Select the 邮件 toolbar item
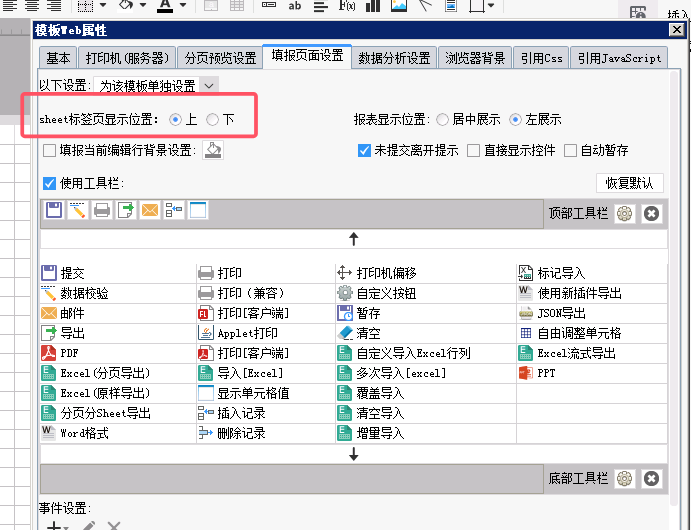 [x=118, y=313]
